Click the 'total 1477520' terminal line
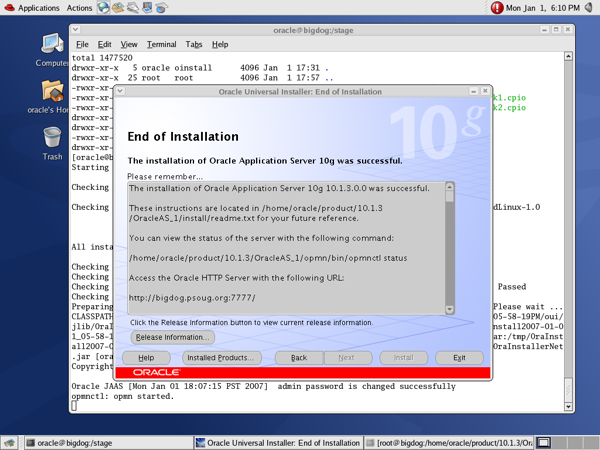The width and height of the screenshot is (600, 450). pyautogui.click(x=102, y=58)
